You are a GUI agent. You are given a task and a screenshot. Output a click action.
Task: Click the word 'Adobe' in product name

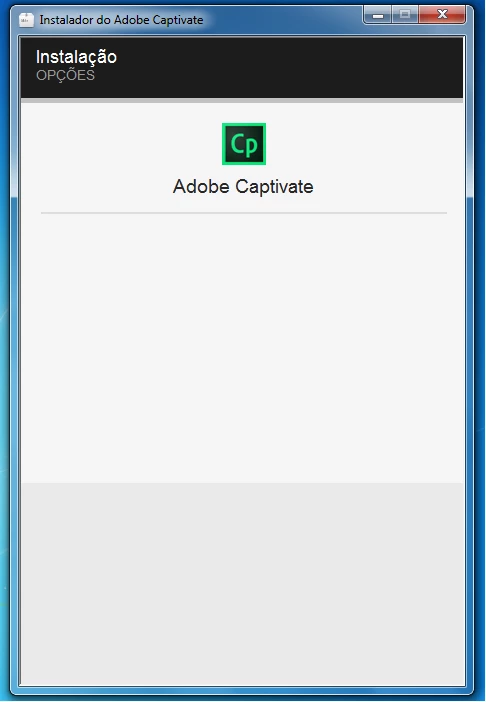(201, 186)
